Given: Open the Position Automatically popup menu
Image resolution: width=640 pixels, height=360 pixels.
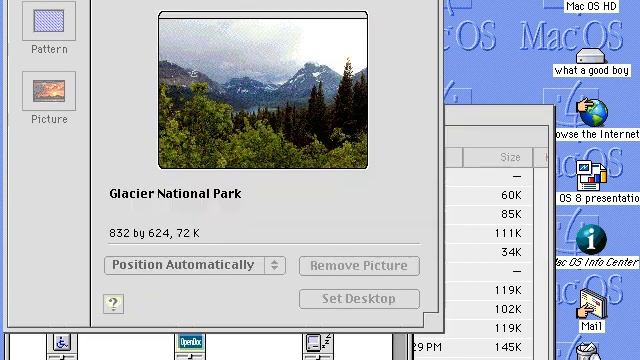Looking at the screenshot, I should [195, 265].
